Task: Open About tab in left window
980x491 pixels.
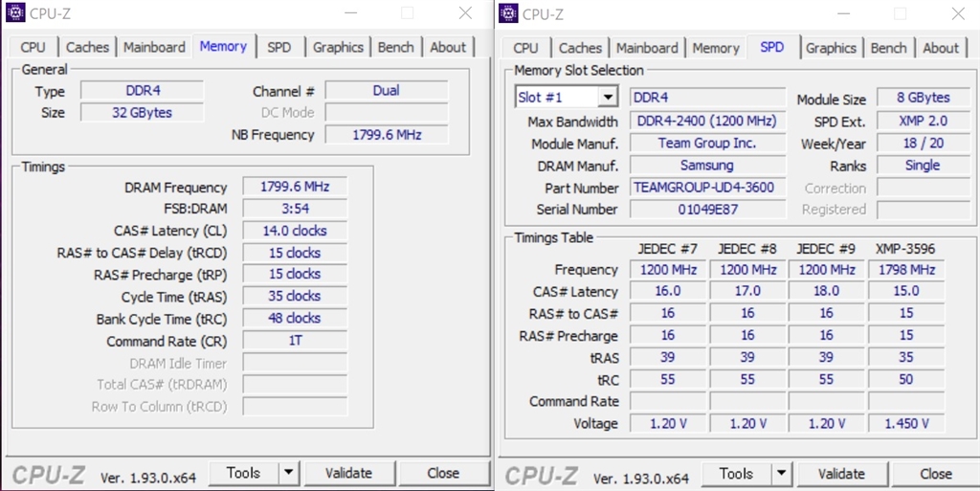Action: (x=448, y=48)
